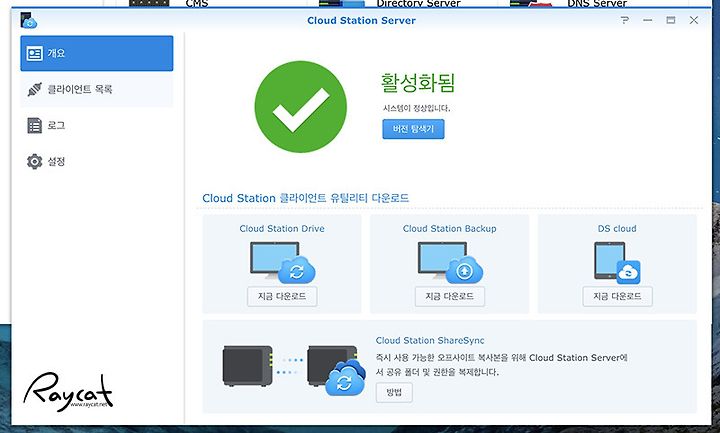Screen dimensions: 720x433
Task: Maximize the Cloud Station Server window
Action: point(671,20)
